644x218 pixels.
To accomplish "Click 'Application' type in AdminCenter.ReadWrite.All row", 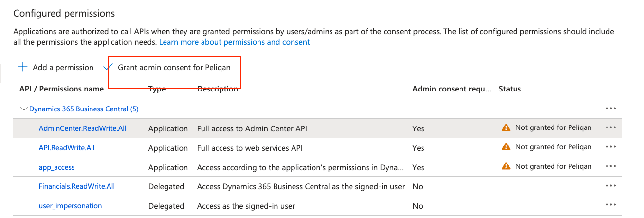I will coord(168,129).
